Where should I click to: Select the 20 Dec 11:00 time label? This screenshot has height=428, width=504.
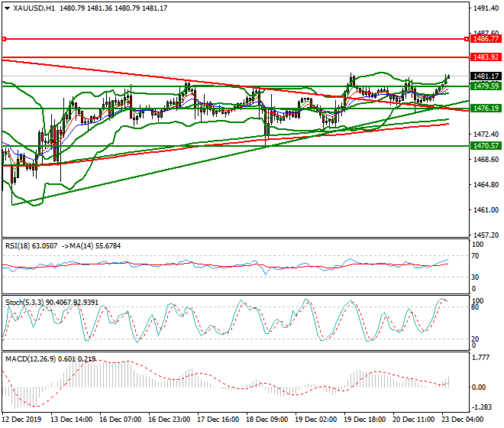pos(414,420)
